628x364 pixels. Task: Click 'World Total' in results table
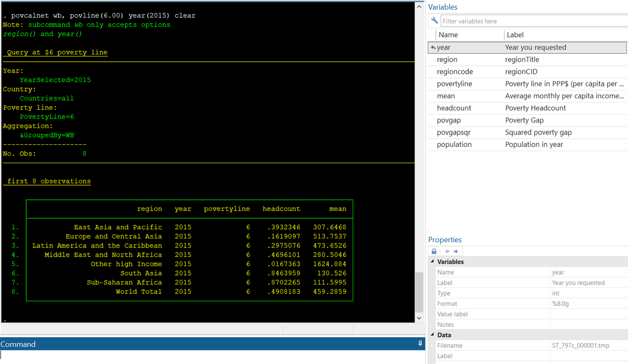pos(139,291)
